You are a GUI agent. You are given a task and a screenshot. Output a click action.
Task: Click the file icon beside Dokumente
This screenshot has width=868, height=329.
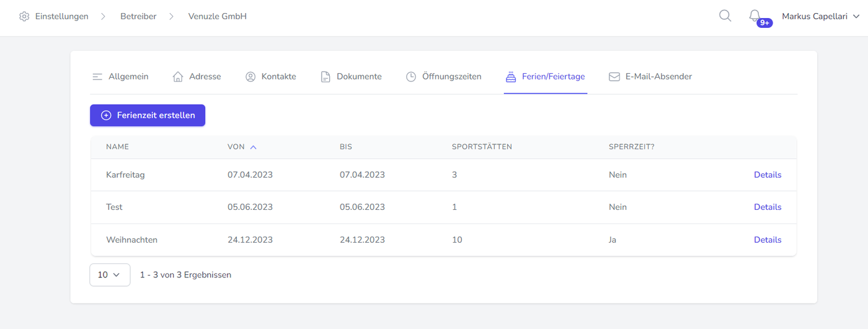coord(325,77)
